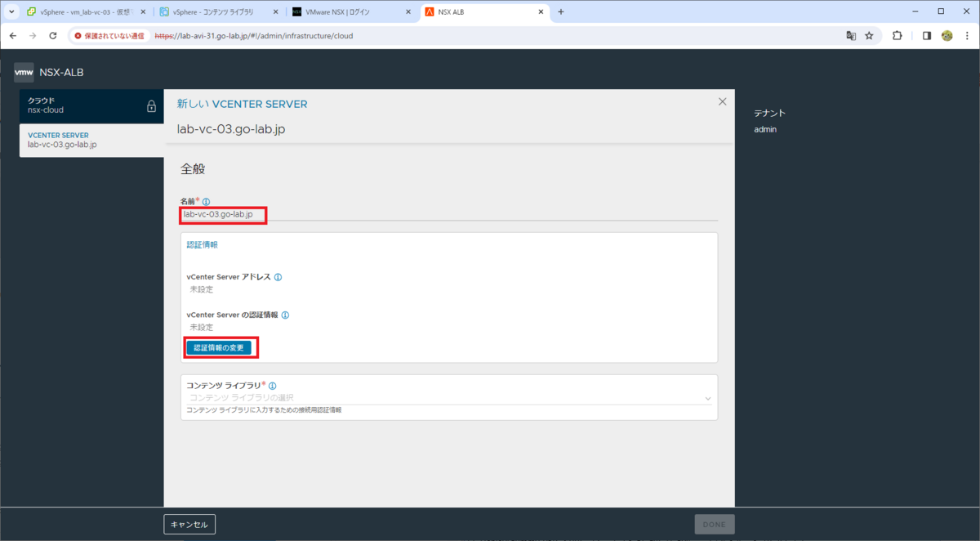The height and width of the screenshot is (541, 980).
Task: Close the vSphere コンテンツ ライブラリ tab
Action: (275, 12)
